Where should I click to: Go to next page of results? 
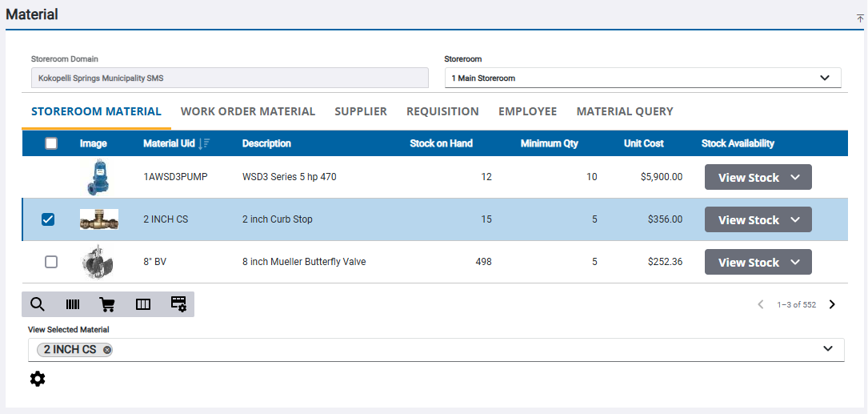[x=832, y=304]
